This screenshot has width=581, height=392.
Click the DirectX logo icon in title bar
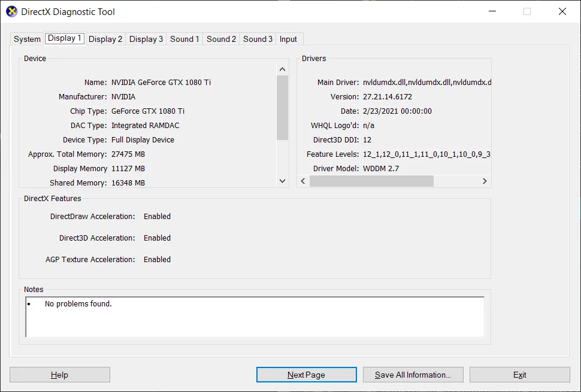(x=11, y=11)
